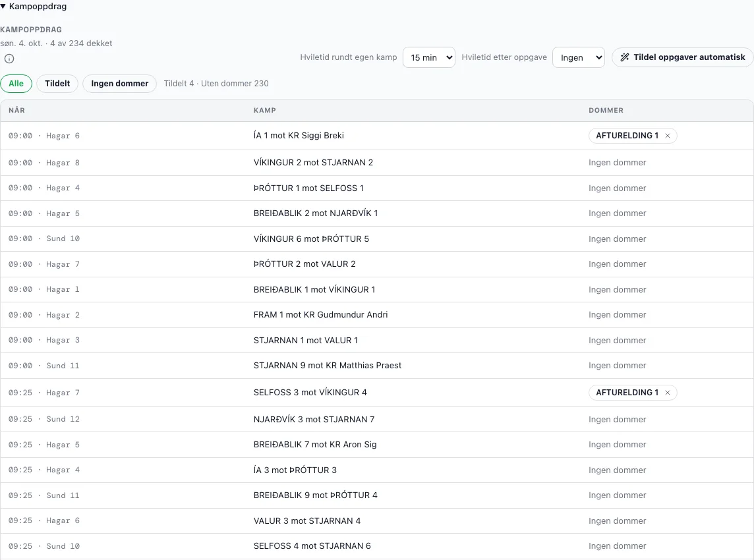
Task: Set referee for STJARNAN 9 mot KR Matthias Praest
Action: (618, 366)
